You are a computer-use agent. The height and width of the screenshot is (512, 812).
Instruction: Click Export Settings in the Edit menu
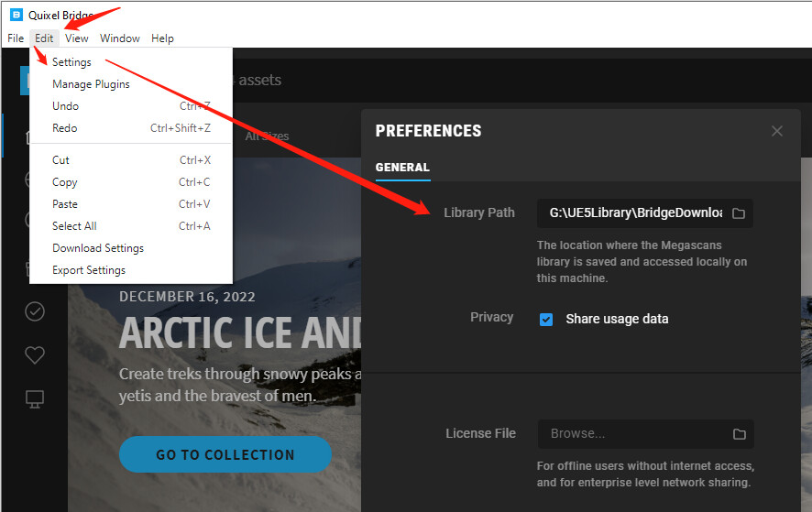(89, 270)
